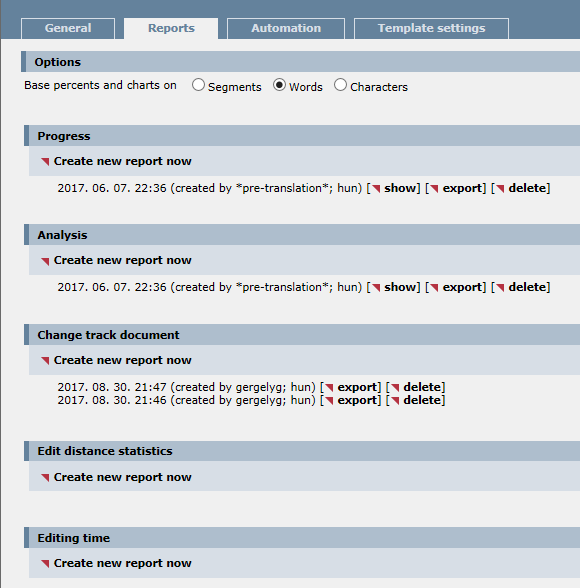580x588 pixels.
Task: Create new Analysis report now
Action: click(122, 260)
